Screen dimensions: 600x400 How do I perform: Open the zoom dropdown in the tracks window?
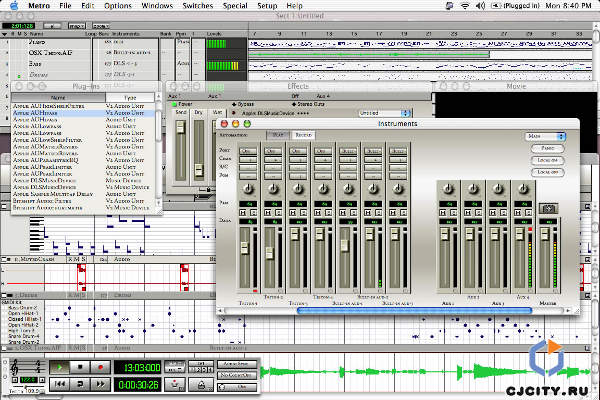[101, 26]
